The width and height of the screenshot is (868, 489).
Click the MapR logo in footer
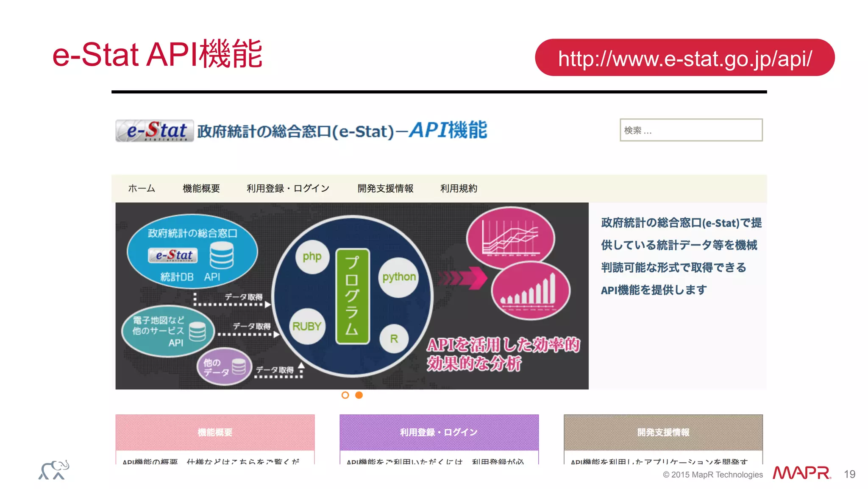tap(801, 473)
